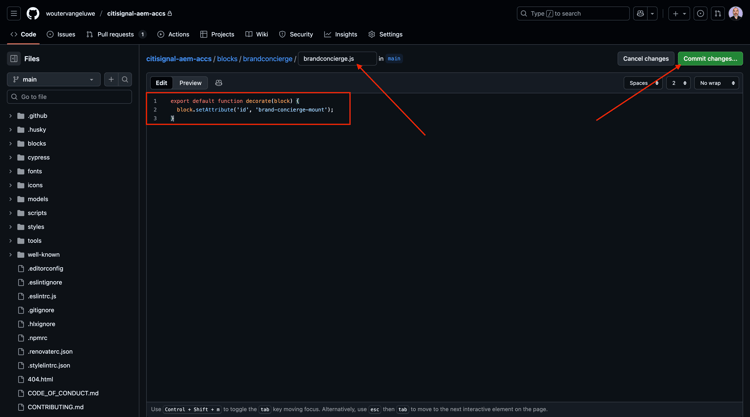This screenshot has height=417, width=750.
Task: Click the brandconcierge breadcrumb link
Action: click(267, 59)
